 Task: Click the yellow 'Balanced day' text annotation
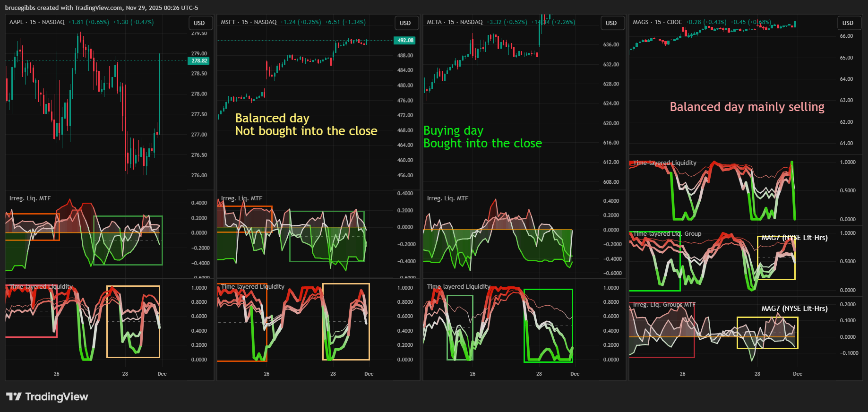(x=272, y=118)
